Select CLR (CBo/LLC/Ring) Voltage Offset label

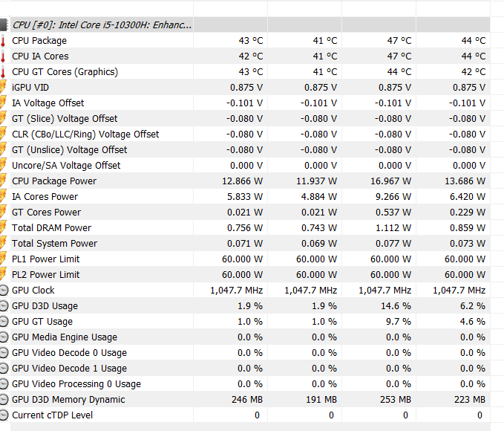point(85,135)
